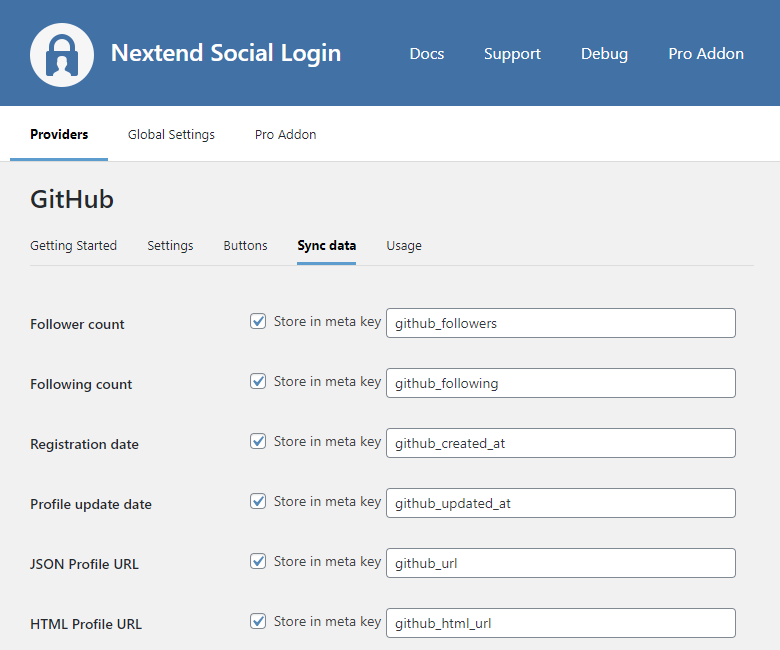Click the github_followers meta key field

560,323
